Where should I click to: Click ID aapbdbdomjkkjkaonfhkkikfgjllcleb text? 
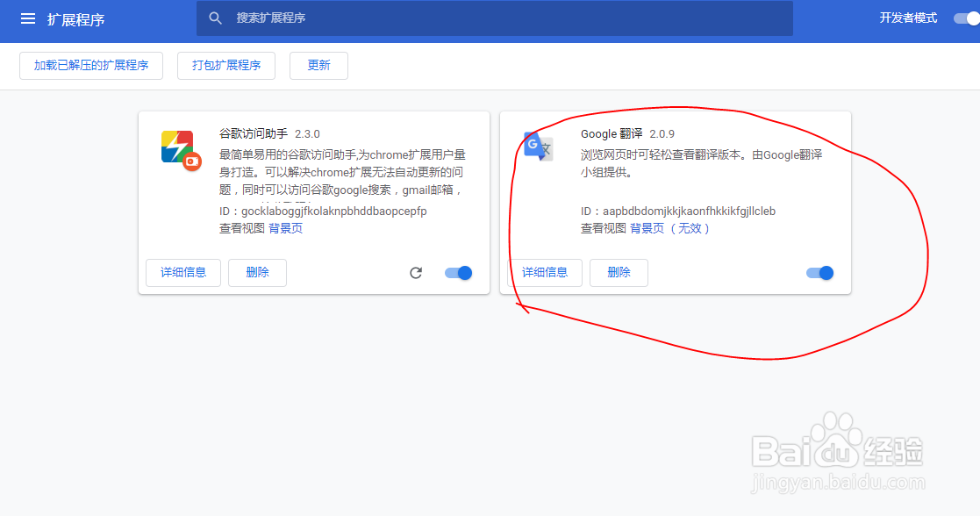[678, 211]
